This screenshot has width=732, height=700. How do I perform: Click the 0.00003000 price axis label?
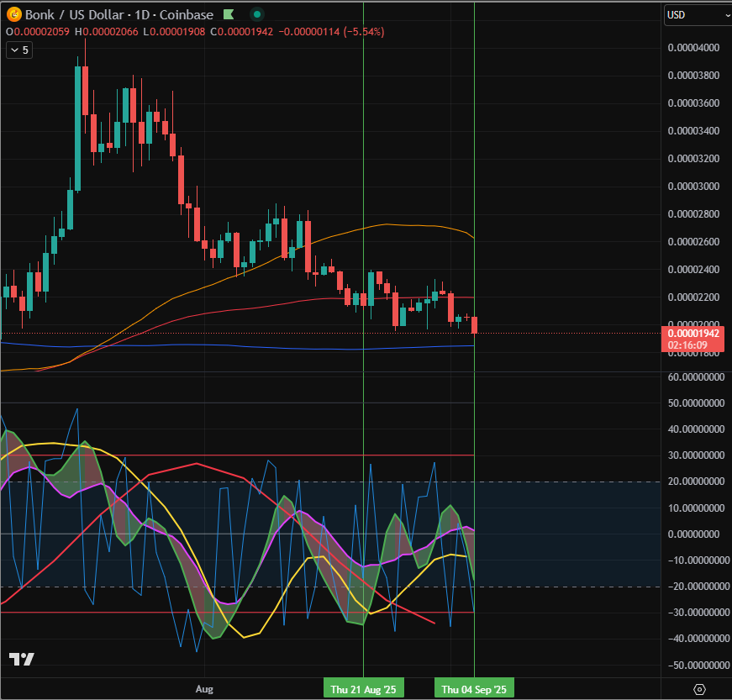[693, 187]
